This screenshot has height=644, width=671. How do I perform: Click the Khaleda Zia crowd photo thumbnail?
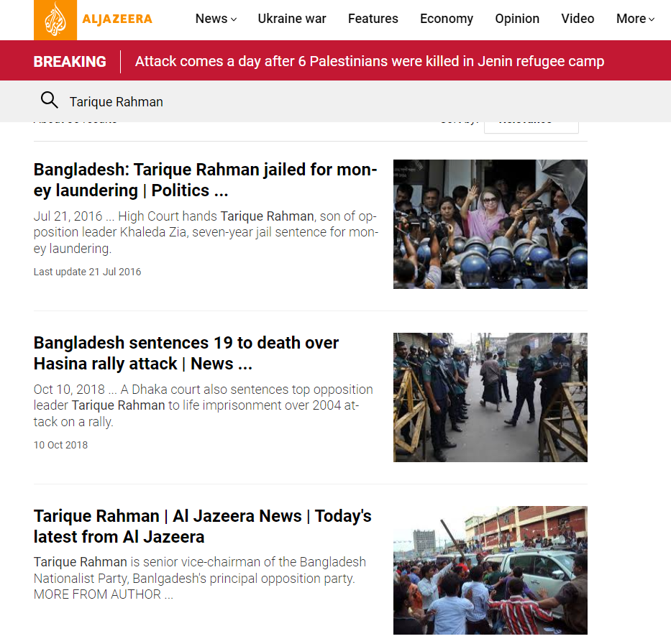click(x=490, y=224)
